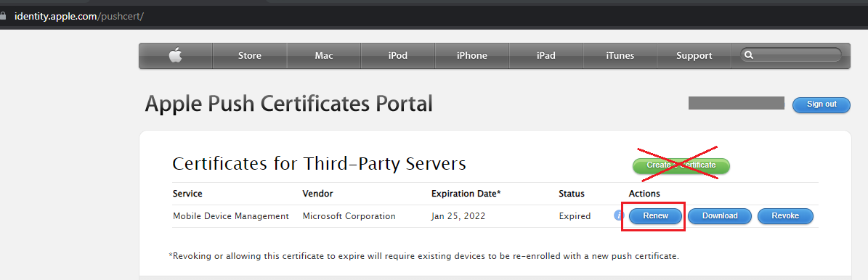Open the iTunes nav item

620,55
